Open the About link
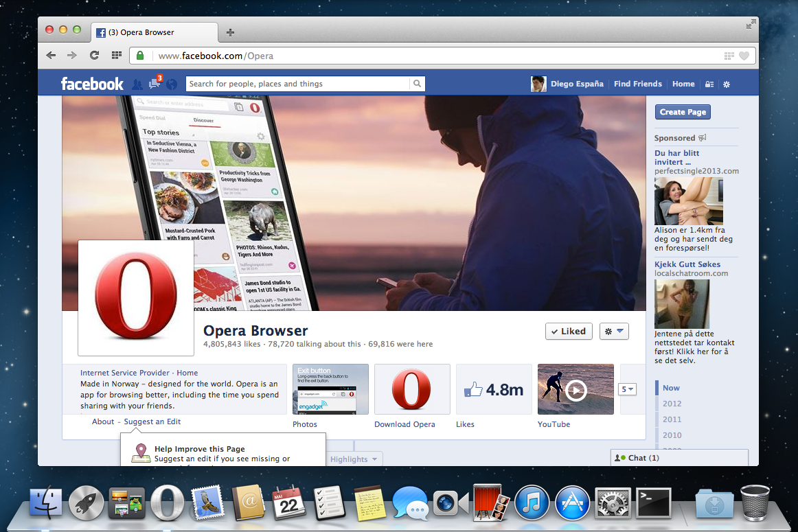 (103, 421)
